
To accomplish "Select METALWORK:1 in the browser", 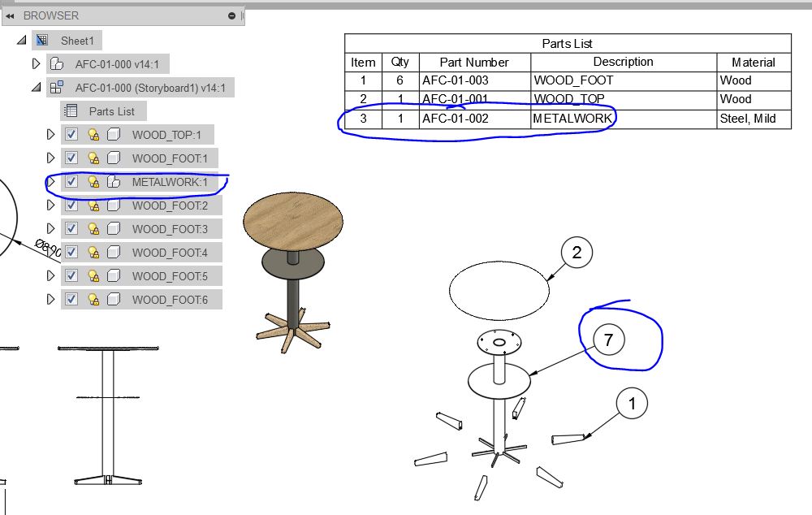I will coord(166,182).
